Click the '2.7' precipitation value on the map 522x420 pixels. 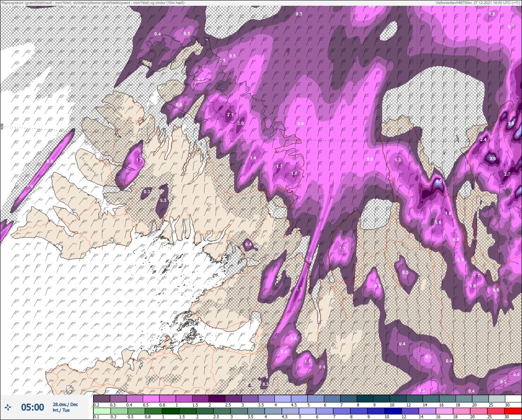[507, 174]
